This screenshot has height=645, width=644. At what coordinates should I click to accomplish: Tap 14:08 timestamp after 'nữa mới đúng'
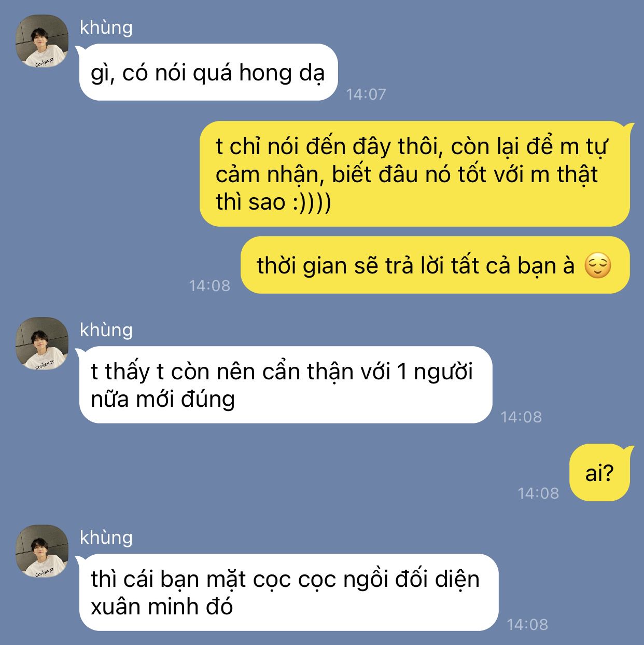(521, 417)
